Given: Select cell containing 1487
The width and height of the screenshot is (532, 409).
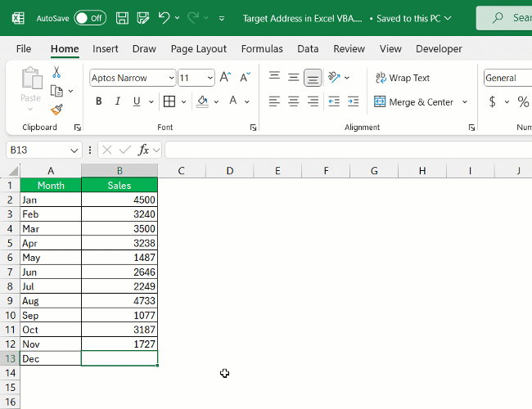Looking at the screenshot, I should (119, 258).
